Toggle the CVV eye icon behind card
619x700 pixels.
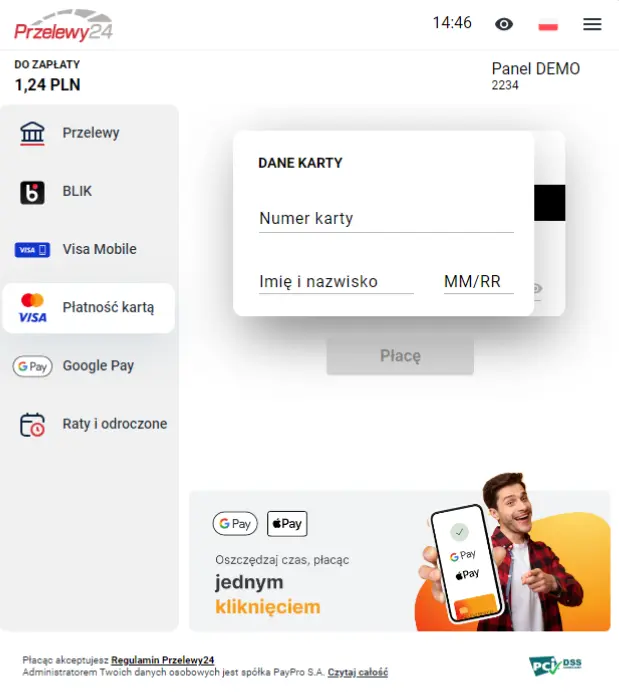coord(538,289)
